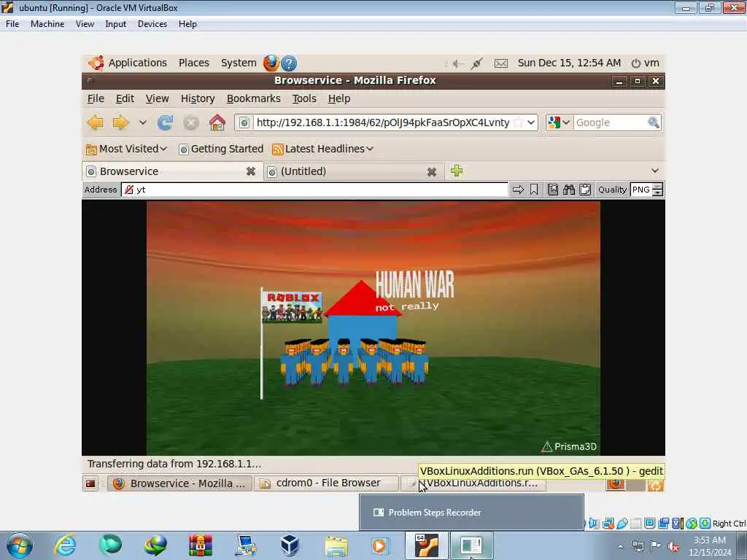The width and height of the screenshot is (747, 560).
Task: Reload the current page
Action: pos(166,122)
